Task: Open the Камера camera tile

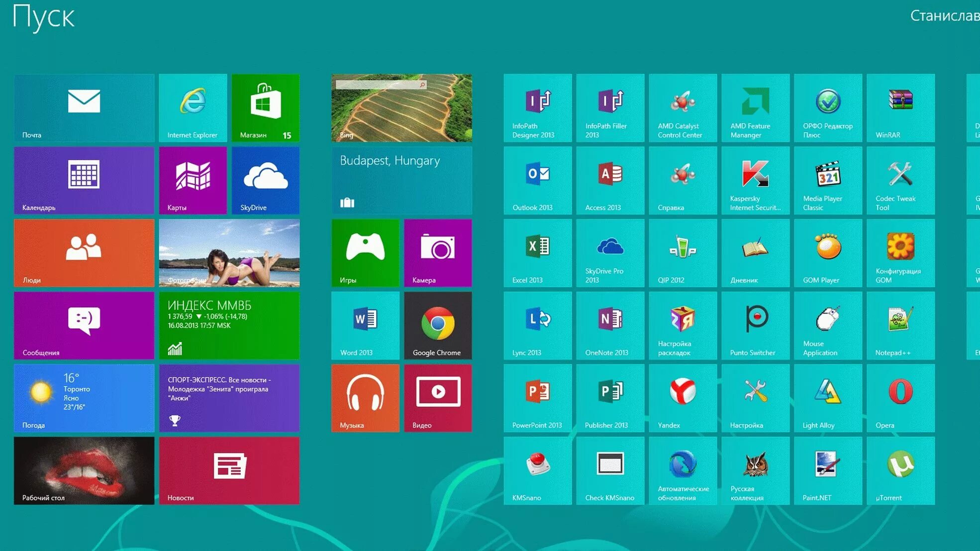Action: 438,253
